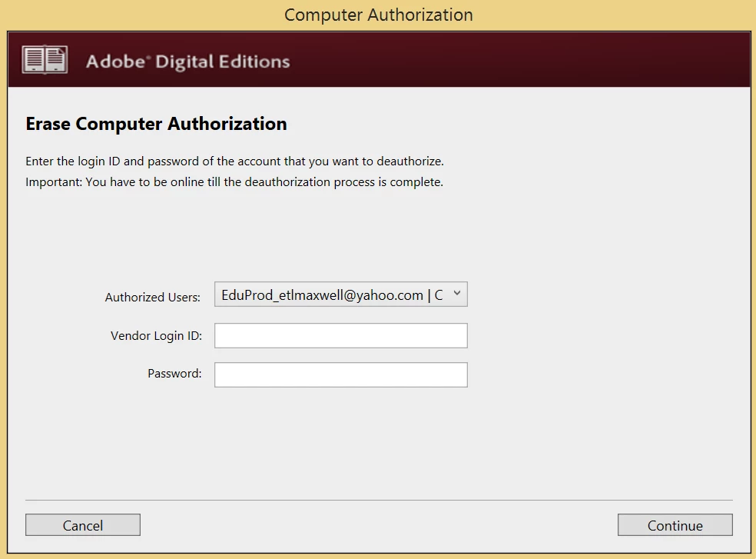Cancel the deauthorization dialog
Viewport: 756px width, 559px height.
tap(83, 525)
